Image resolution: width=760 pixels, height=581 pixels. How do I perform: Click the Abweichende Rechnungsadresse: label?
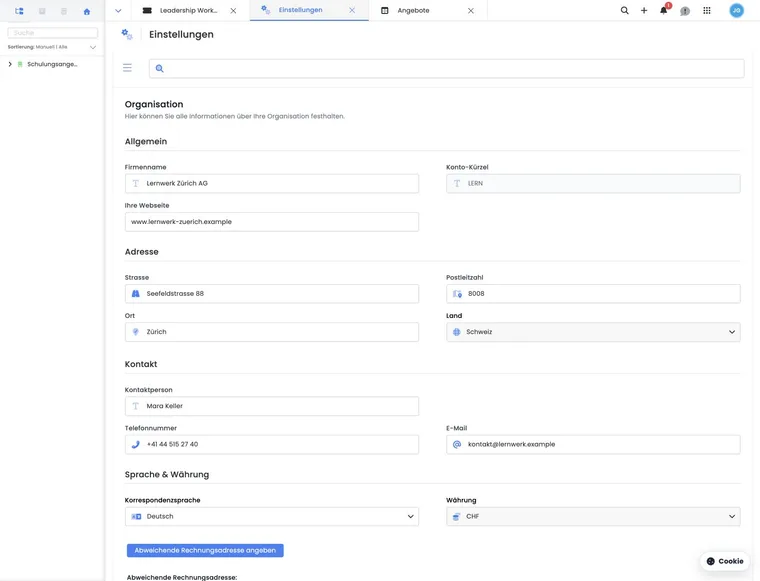(182, 577)
